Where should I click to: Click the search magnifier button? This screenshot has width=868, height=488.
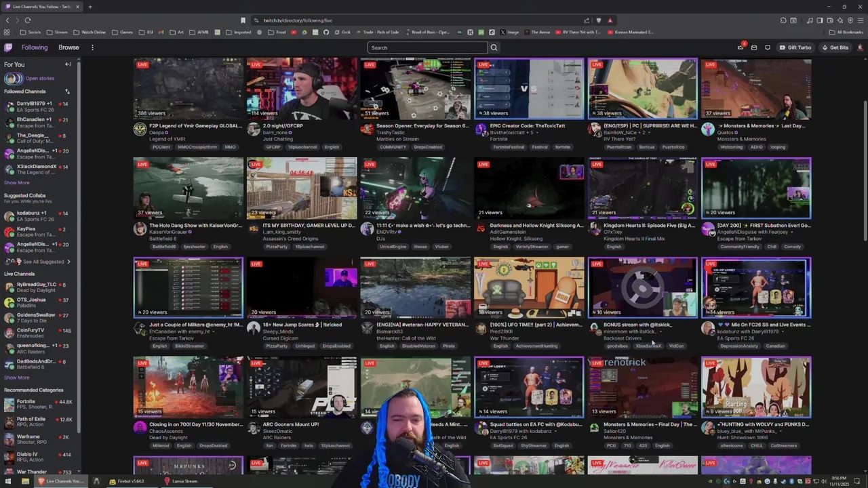tap(494, 47)
